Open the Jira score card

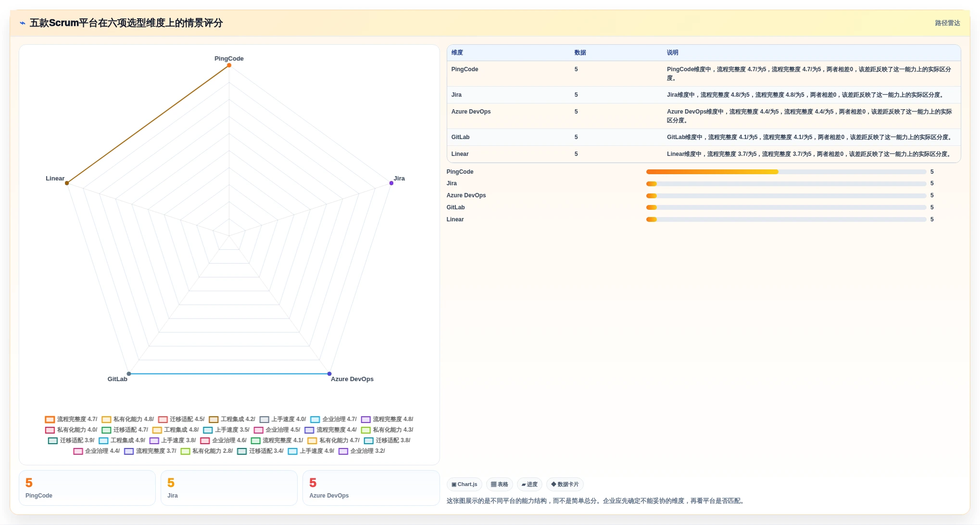pyautogui.click(x=229, y=488)
